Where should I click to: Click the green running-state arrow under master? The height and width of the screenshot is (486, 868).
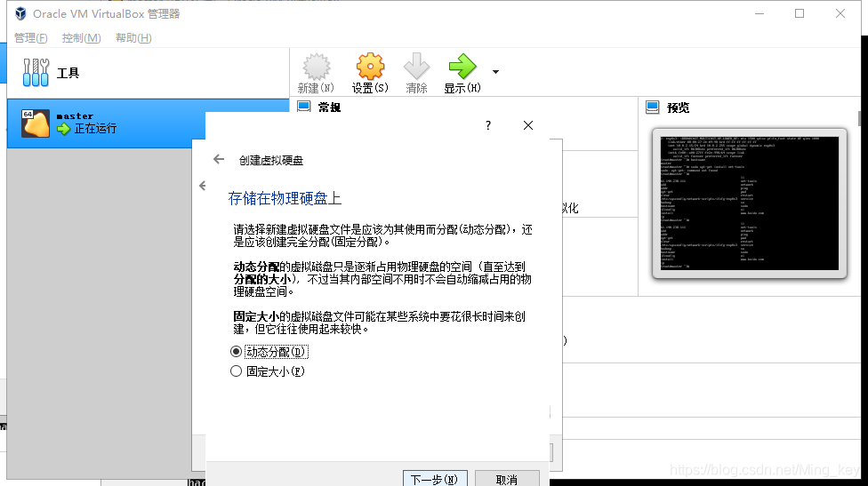coord(64,129)
